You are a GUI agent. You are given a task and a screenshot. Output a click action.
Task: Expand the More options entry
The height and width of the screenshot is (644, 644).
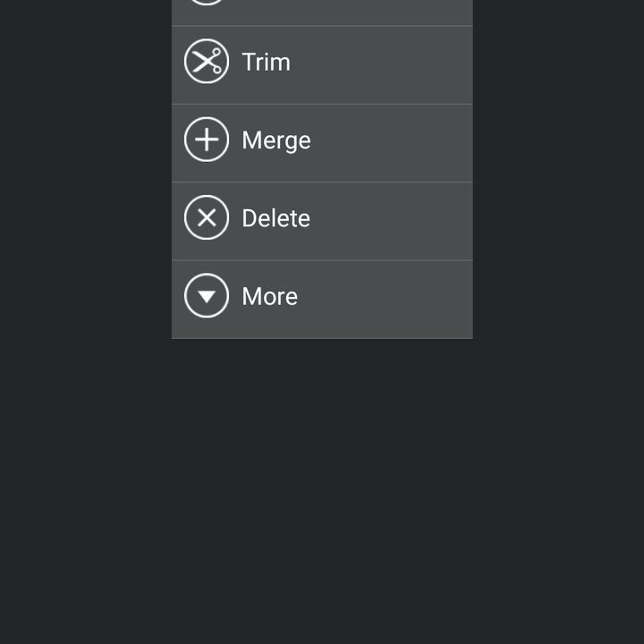coord(322,300)
